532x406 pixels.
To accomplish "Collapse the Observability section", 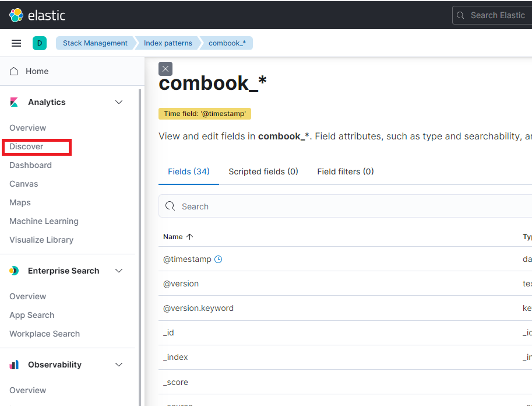I will point(119,365).
